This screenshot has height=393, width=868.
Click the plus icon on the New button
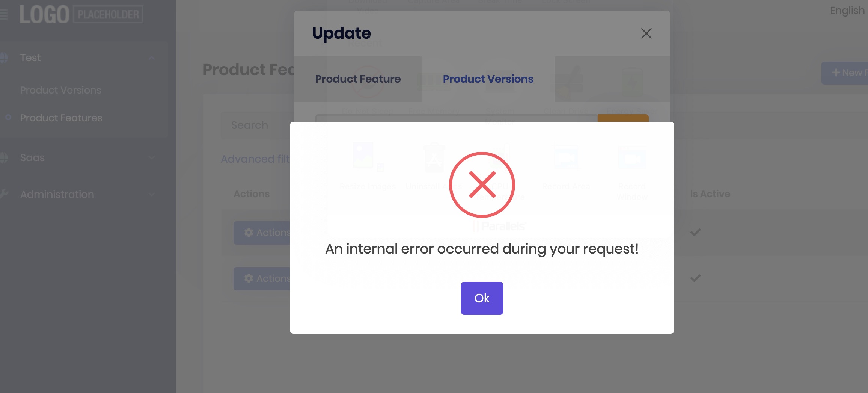[x=836, y=72]
